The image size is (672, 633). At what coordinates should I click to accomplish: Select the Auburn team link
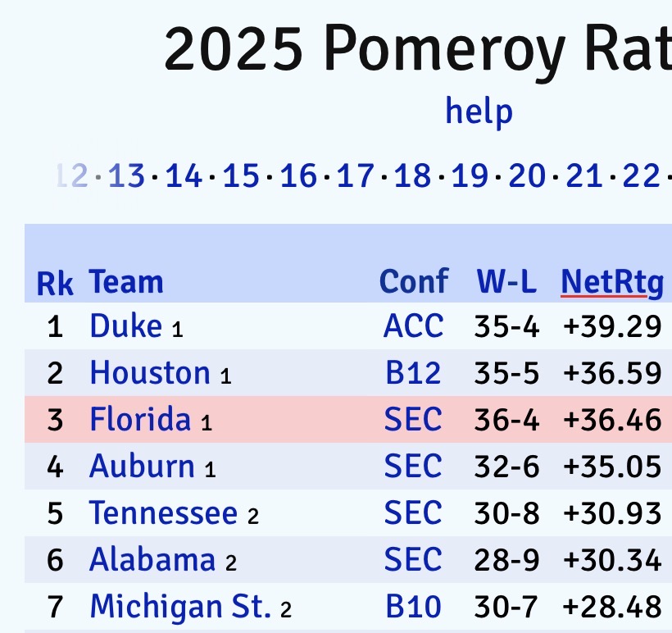pyautogui.click(x=142, y=467)
